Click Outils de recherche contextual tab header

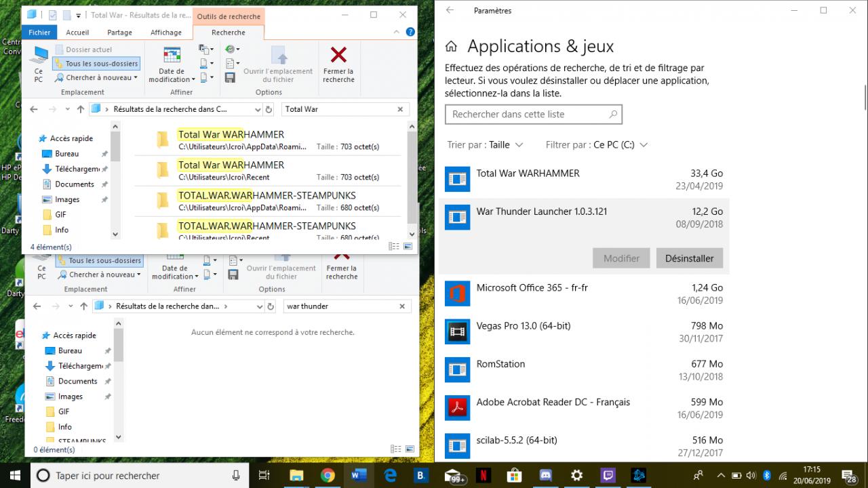click(229, 16)
